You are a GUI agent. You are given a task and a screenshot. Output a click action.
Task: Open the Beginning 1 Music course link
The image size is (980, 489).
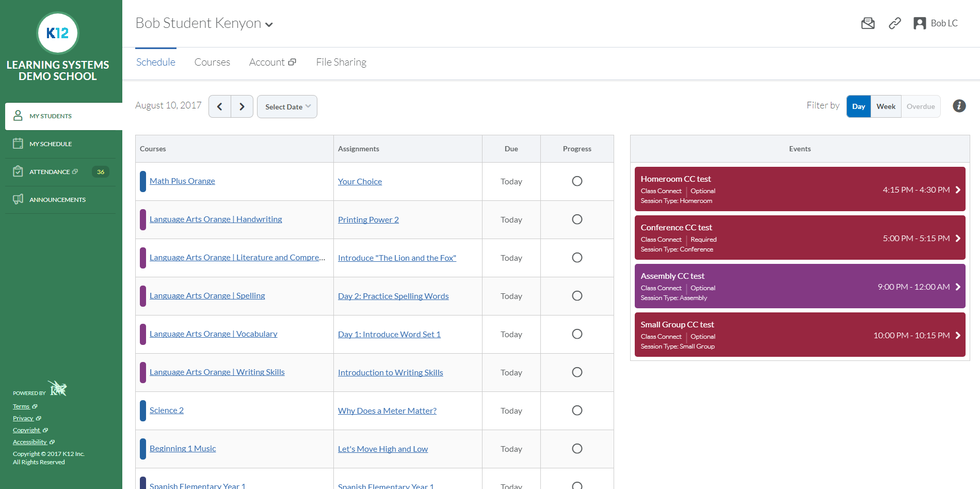(x=183, y=449)
